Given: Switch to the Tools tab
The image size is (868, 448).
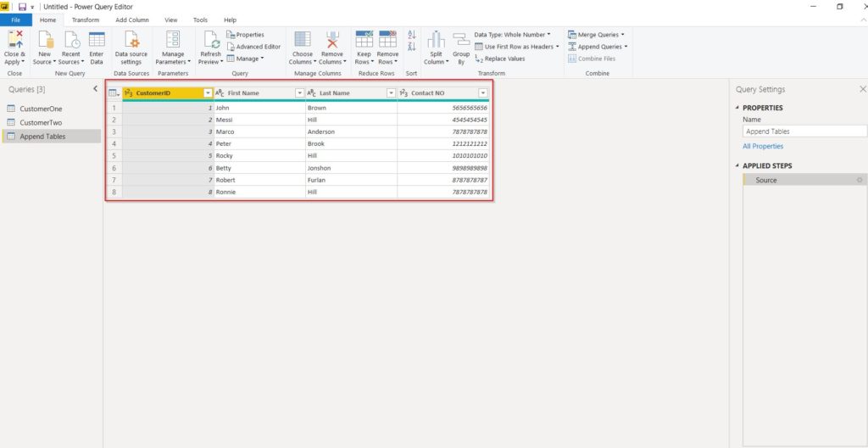Looking at the screenshot, I should [x=200, y=20].
